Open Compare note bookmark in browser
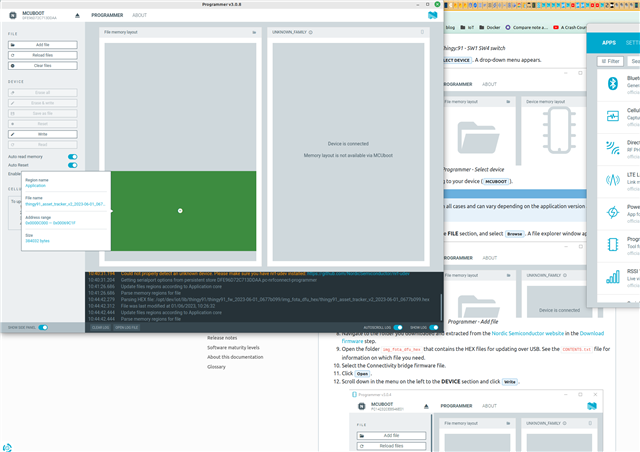Image resolution: width=640 pixels, height=452 pixels. (527, 27)
